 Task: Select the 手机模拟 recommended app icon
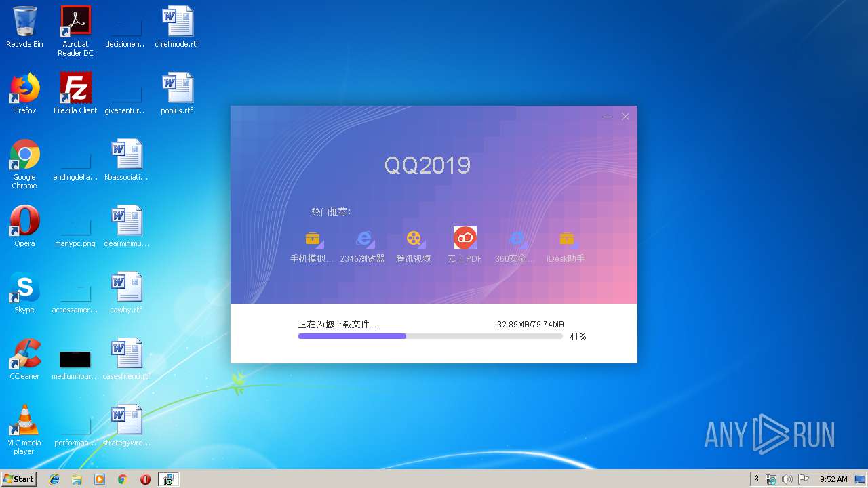click(313, 239)
